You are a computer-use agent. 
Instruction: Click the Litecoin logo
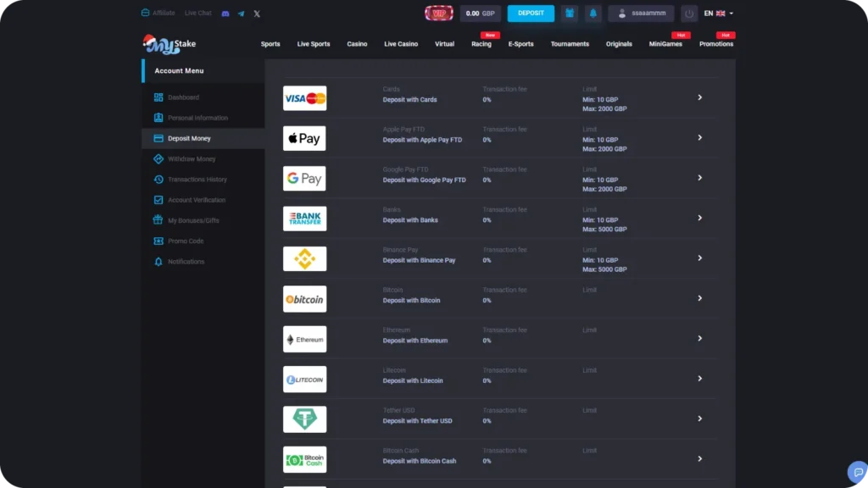[x=304, y=380]
